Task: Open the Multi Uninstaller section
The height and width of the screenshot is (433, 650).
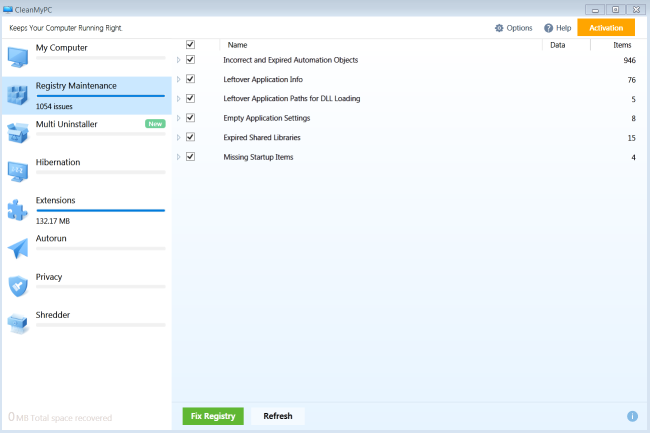Action: click(x=87, y=133)
